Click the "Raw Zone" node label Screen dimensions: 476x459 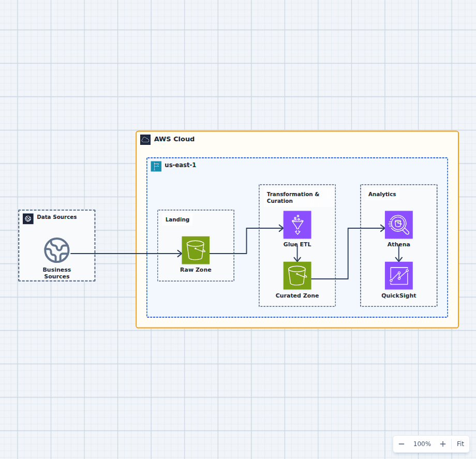coord(196,270)
